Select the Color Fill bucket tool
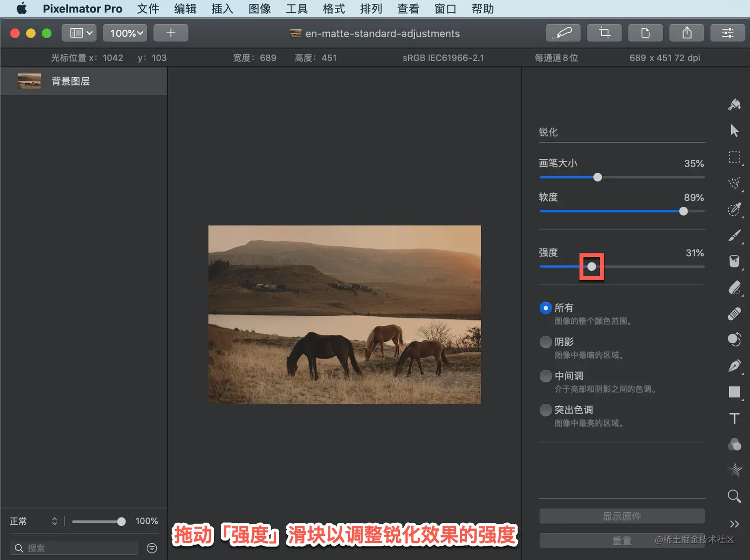Screen dimensions: 750x560 (x=735, y=261)
